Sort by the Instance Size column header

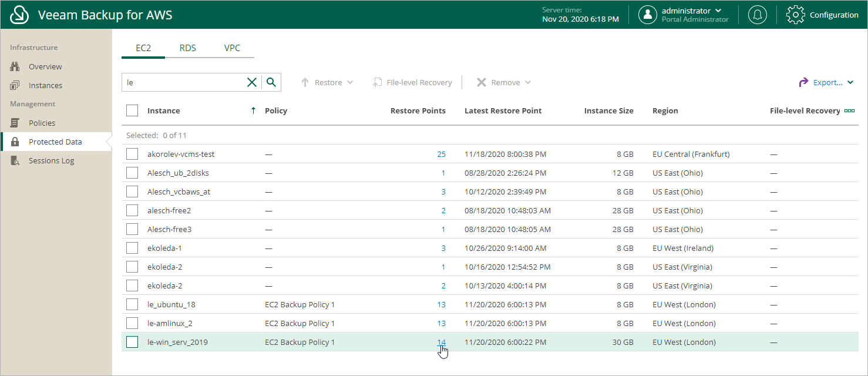point(608,110)
